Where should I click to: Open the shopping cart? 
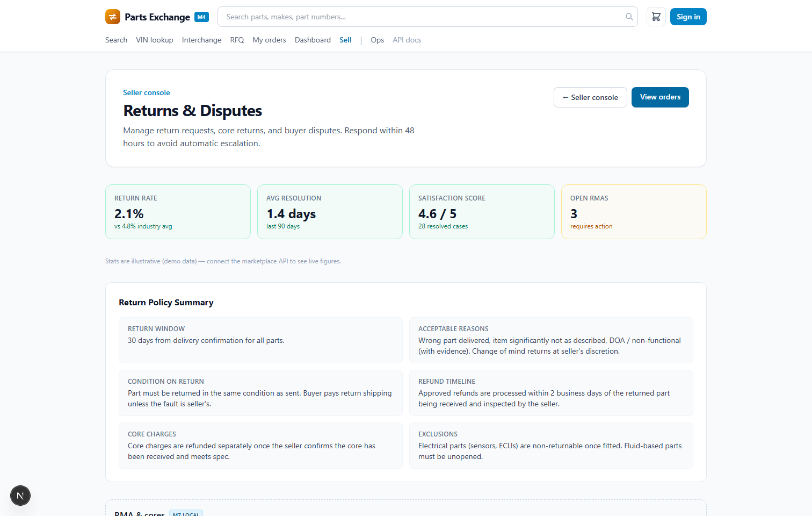(656, 17)
